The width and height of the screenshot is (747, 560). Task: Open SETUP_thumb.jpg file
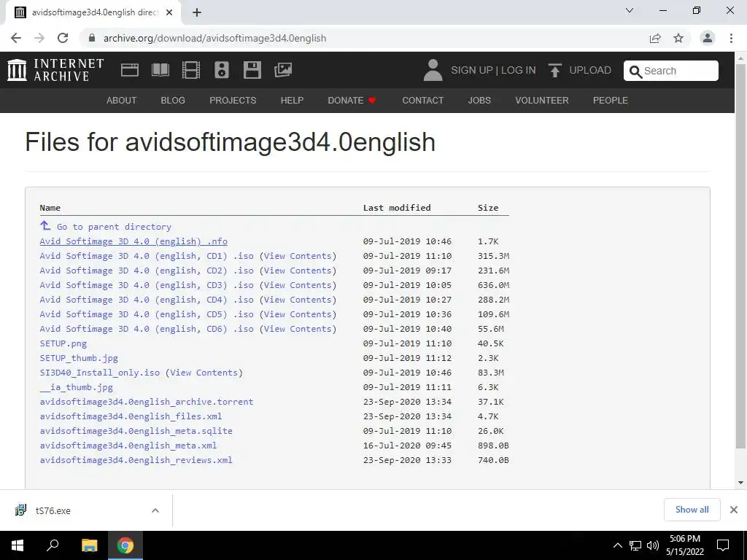point(79,358)
